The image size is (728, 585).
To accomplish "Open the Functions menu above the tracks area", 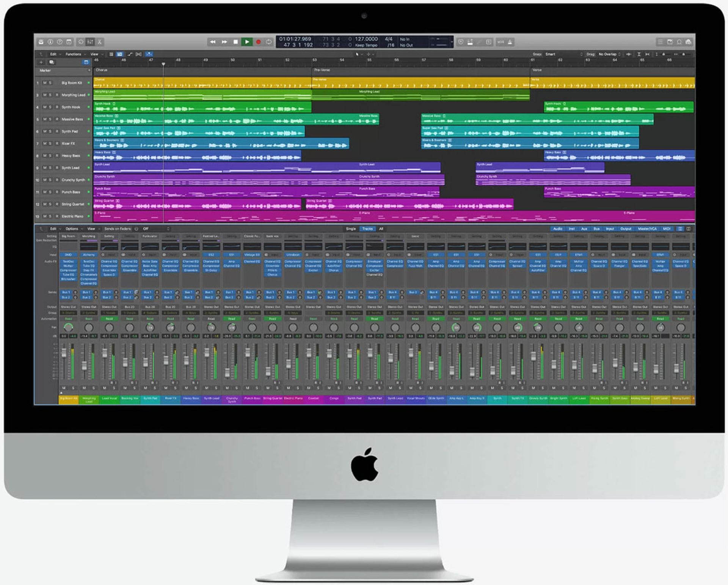I will pos(74,54).
